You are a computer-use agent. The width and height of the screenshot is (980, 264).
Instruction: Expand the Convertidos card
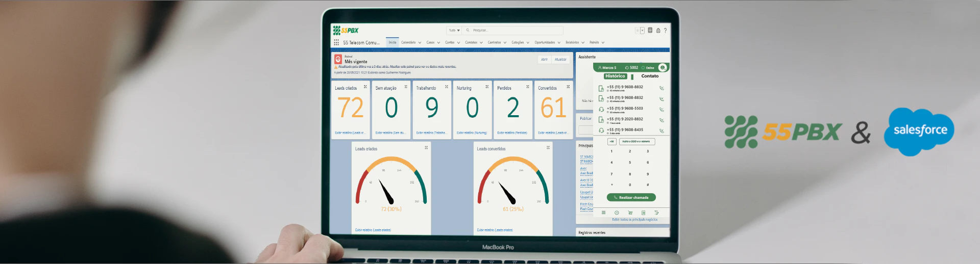click(x=568, y=87)
